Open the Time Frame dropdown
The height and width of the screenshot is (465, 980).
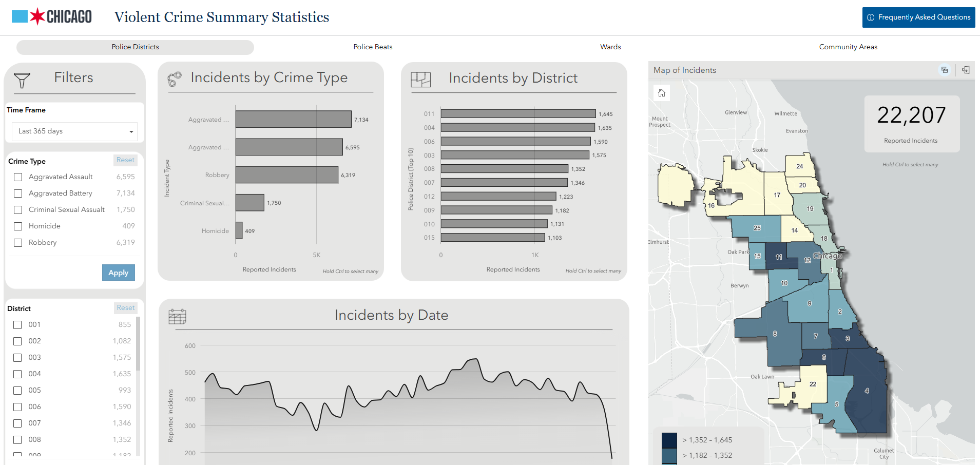74,131
